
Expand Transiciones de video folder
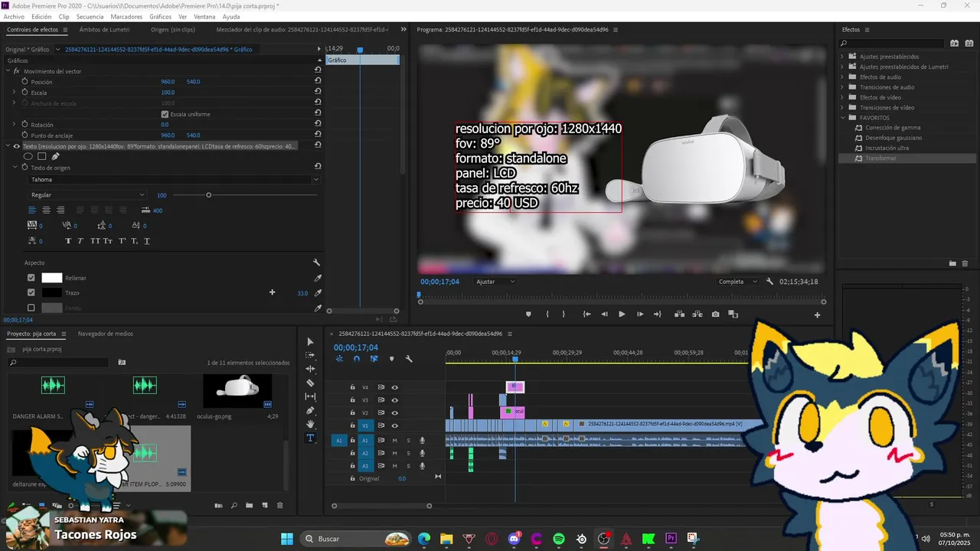pos(842,108)
